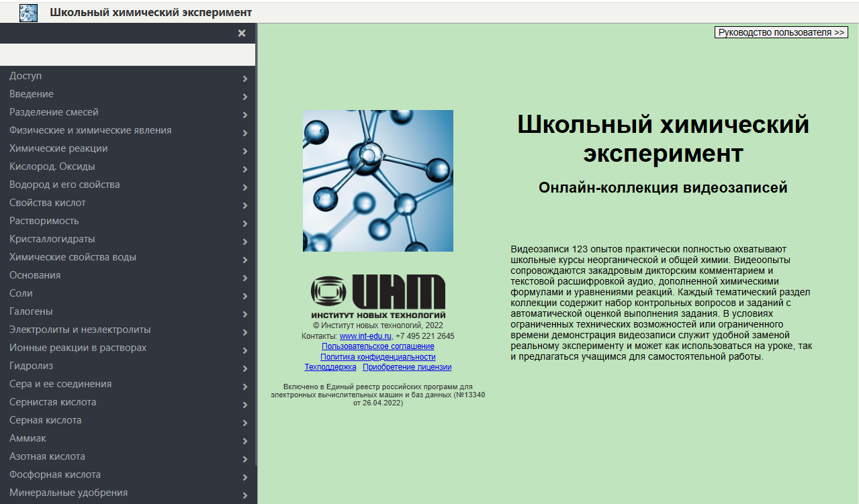Click arrow icon beside Растворимость

pos(244,223)
